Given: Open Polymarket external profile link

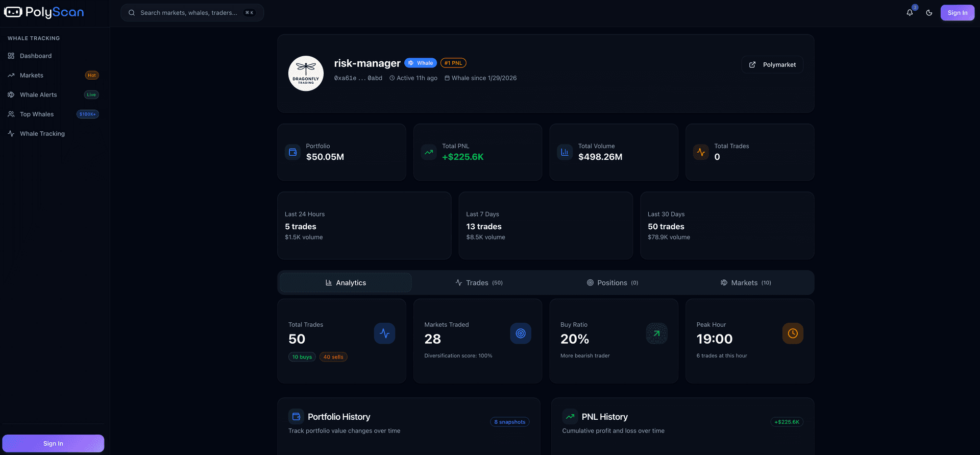Looking at the screenshot, I should tap(772, 65).
